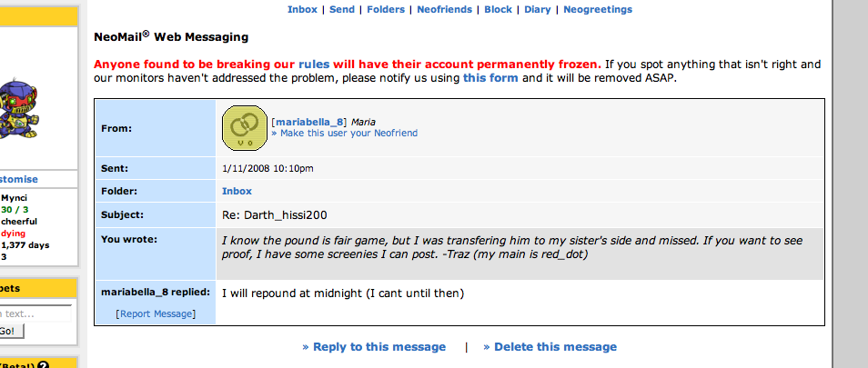The height and width of the screenshot is (368, 868).
Task: Click the Report Message link
Action: (x=156, y=313)
